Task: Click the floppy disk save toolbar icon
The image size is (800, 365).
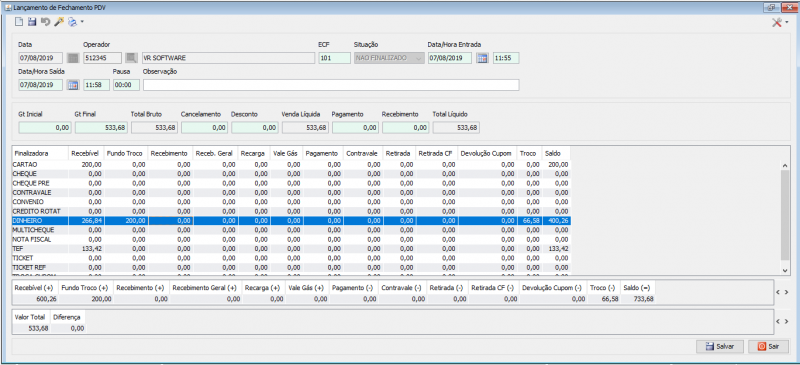Action: (x=32, y=22)
